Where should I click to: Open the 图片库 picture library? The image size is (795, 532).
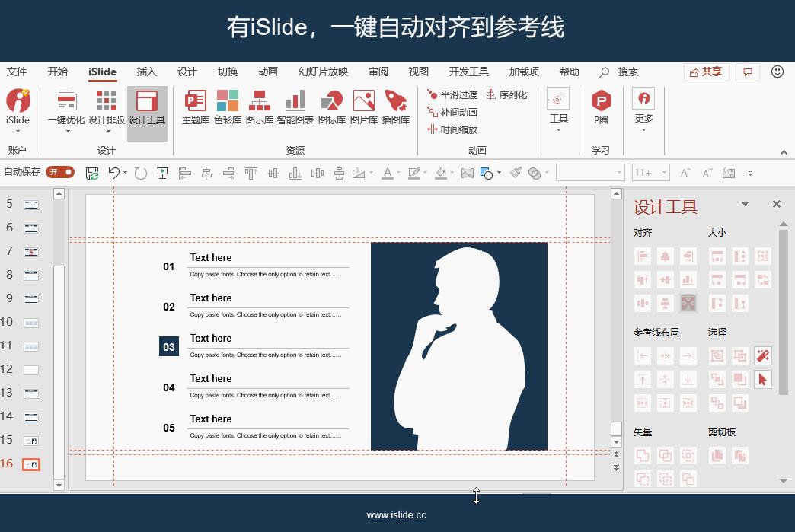(x=363, y=107)
